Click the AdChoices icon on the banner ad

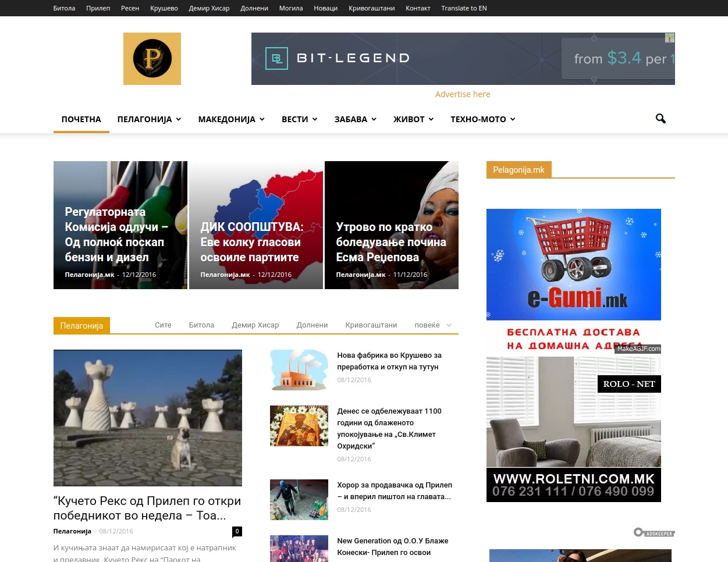[x=669, y=38]
